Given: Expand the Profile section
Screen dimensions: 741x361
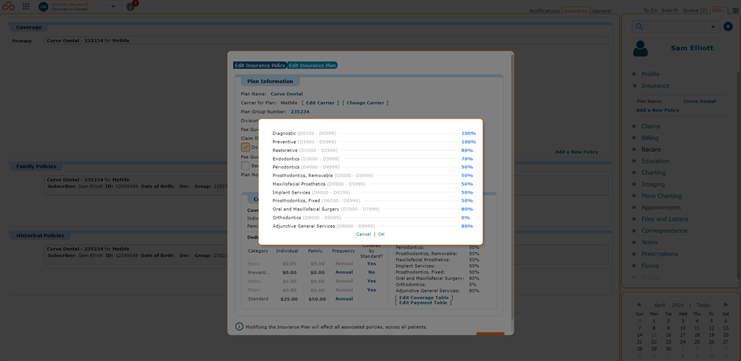Looking at the screenshot, I should click(650, 74).
